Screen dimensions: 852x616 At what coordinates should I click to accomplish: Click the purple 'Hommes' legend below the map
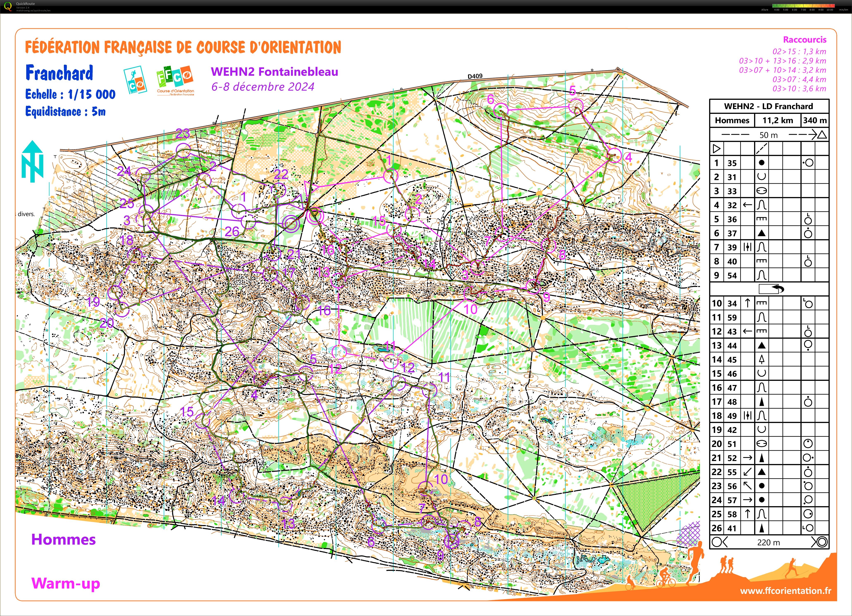[63, 540]
